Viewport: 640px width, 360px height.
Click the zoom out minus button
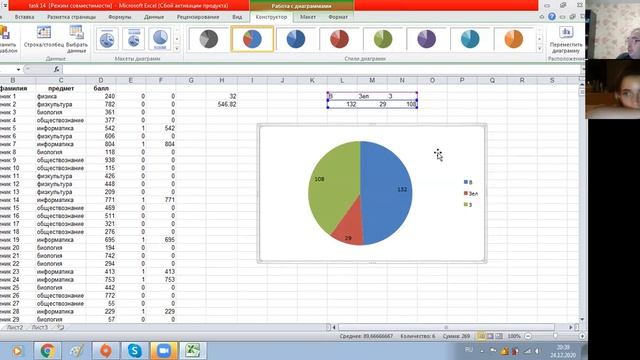(528, 336)
